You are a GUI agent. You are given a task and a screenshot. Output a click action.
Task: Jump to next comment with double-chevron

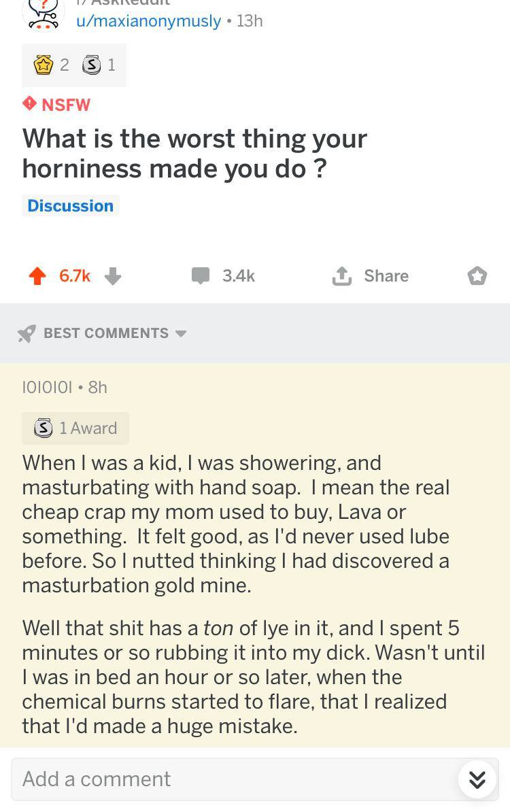pyautogui.click(x=477, y=779)
